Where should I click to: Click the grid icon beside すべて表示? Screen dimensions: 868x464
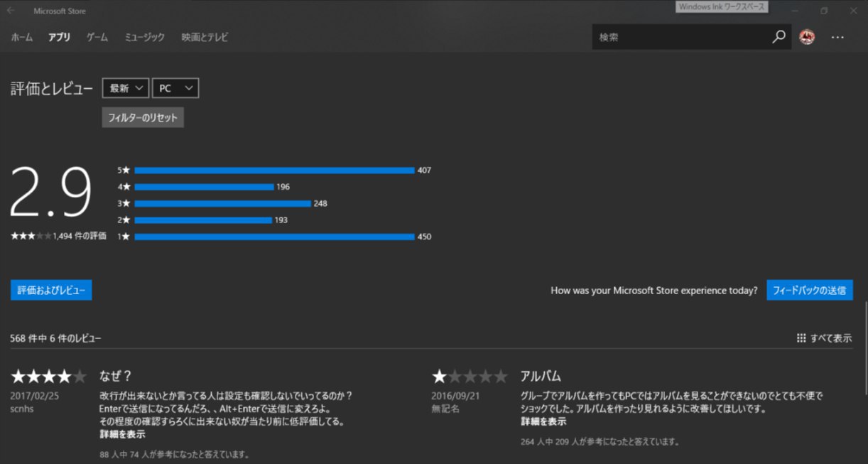[801, 338]
